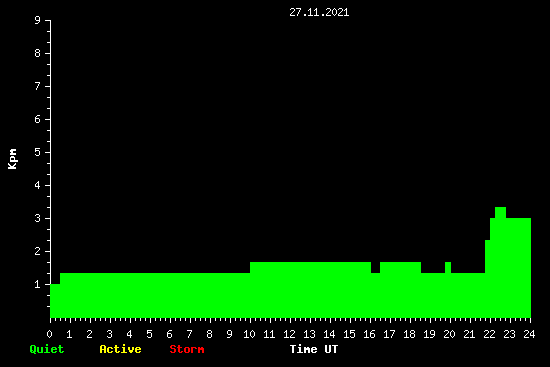Image resolution: width=550 pixels, height=367 pixels.
Task: Click the Kpm vertical axis label
Action: pos(13,159)
